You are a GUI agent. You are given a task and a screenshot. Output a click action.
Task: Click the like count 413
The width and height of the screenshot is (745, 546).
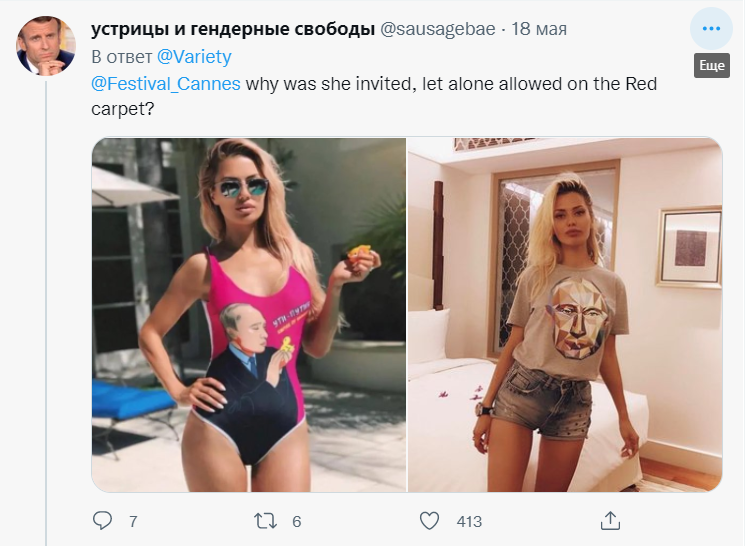(469, 522)
